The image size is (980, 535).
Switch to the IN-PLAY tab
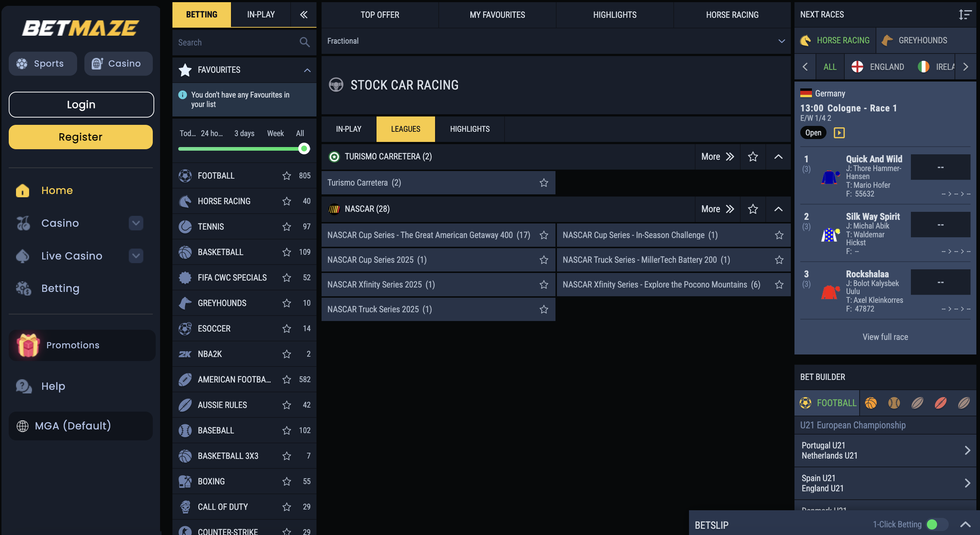tap(260, 15)
